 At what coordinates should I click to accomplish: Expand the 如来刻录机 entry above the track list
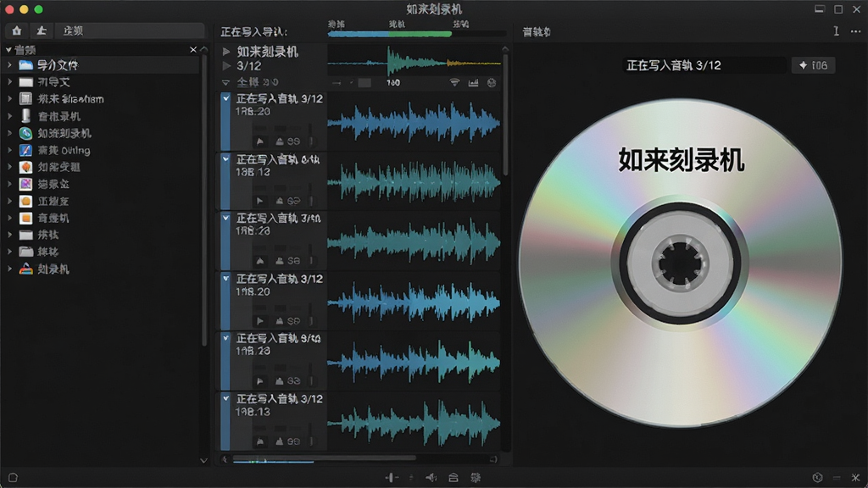(226, 52)
